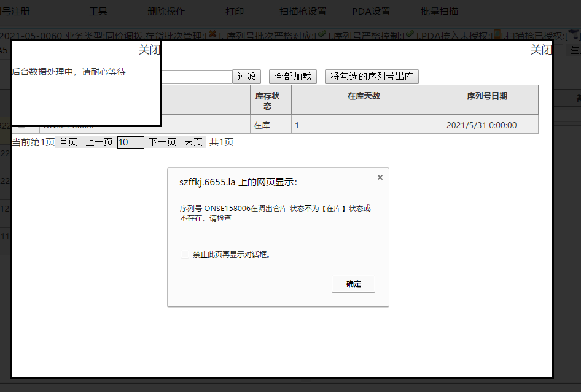Open the 扫描枪设置 menu
The height and width of the screenshot is (392, 581).
(303, 12)
